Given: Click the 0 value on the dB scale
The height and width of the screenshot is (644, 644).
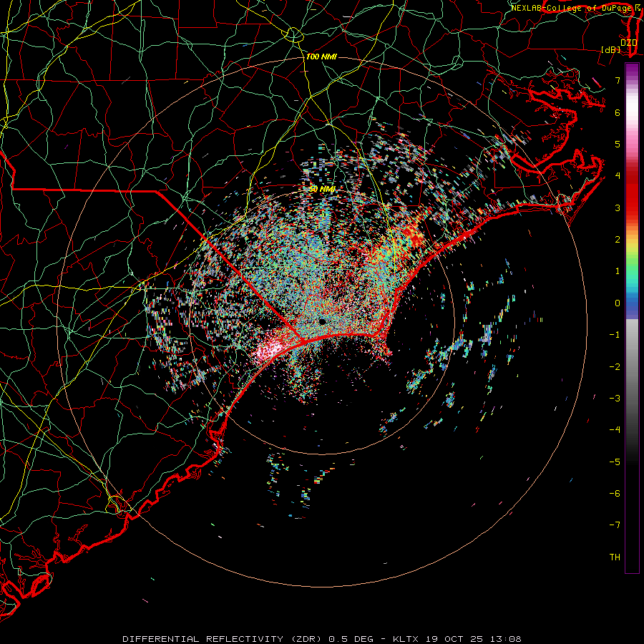Looking at the screenshot, I should (x=618, y=303).
